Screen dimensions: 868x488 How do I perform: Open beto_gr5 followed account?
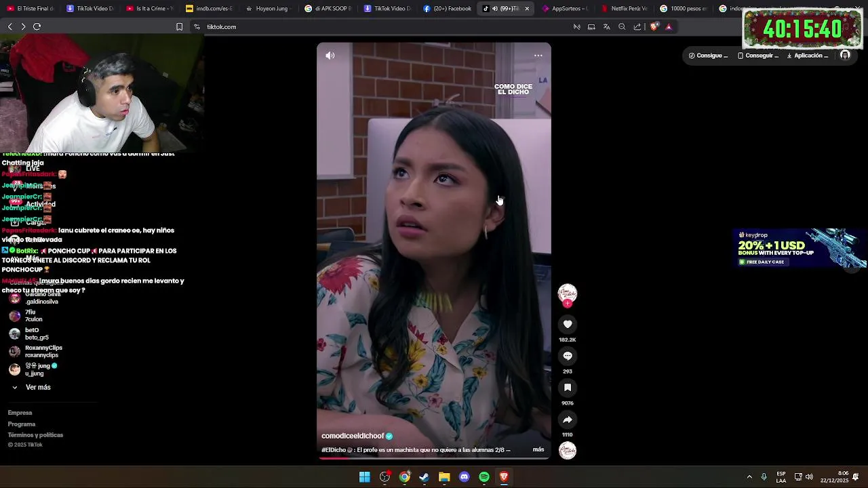[x=30, y=333]
